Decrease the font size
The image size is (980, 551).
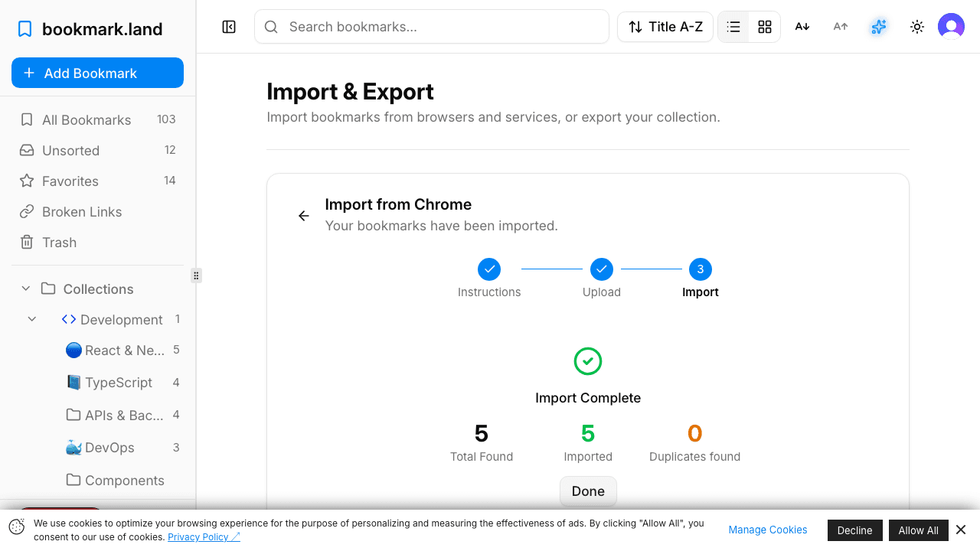tap(802, 27)
